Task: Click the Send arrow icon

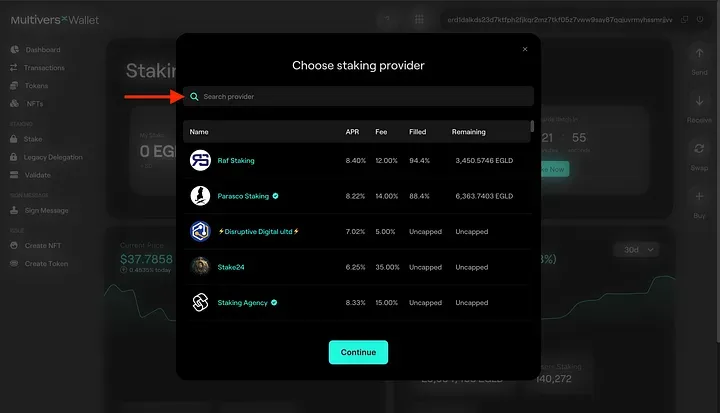Action: (699, 54)
